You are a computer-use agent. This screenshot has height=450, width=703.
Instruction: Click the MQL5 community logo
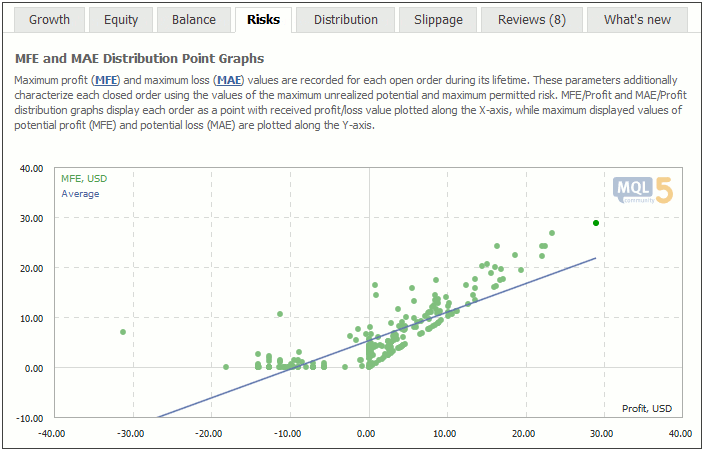click(x=643, y=190)
